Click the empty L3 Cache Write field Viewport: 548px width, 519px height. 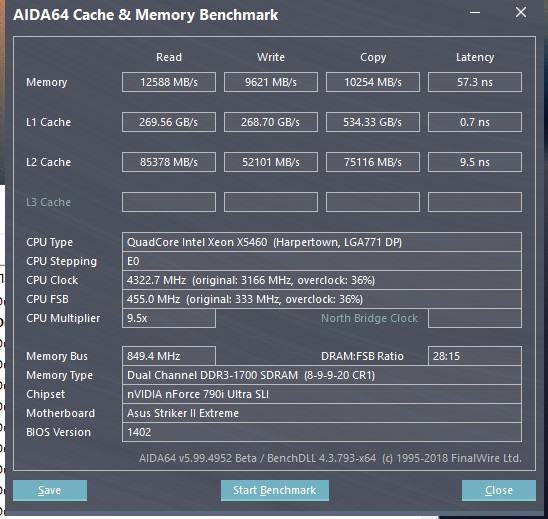[271, 202]
